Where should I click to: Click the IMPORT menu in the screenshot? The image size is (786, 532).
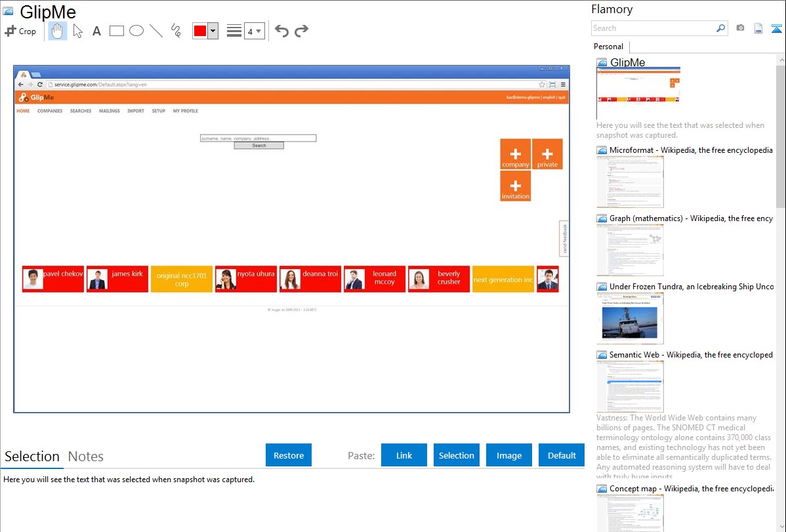(x=135, y=111)
